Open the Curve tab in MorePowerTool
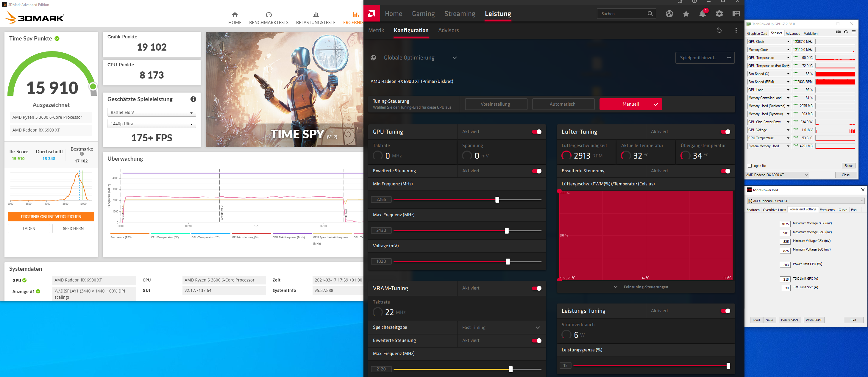 tap(842, 210)
